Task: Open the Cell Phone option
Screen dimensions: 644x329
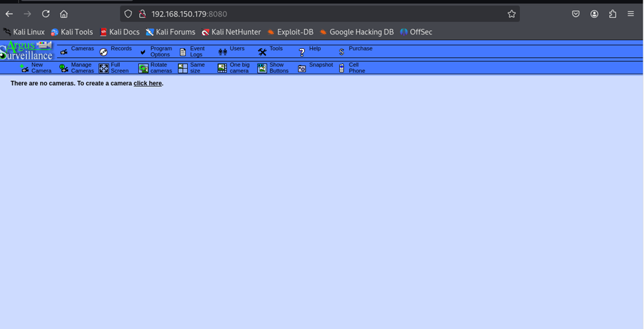Action: pos(342,68)
